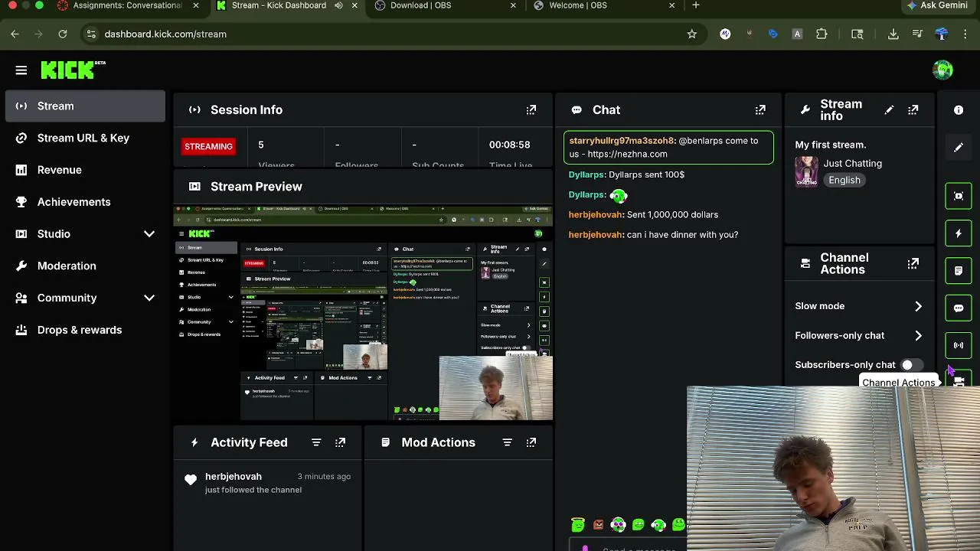Viewport: 980px width, 551px height.
Task: Pop out the Stream info panel
Action: (913, 110)
